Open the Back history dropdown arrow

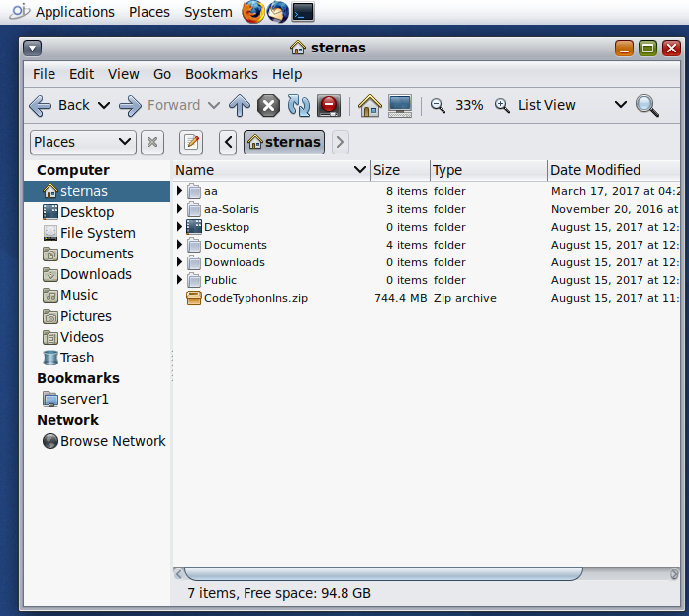click(104, 106)
